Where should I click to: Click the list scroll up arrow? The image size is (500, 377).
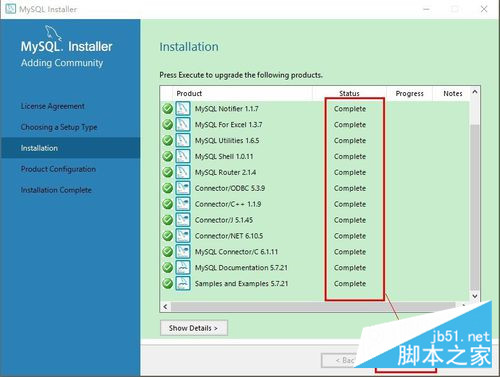click(x=475, y=92)
